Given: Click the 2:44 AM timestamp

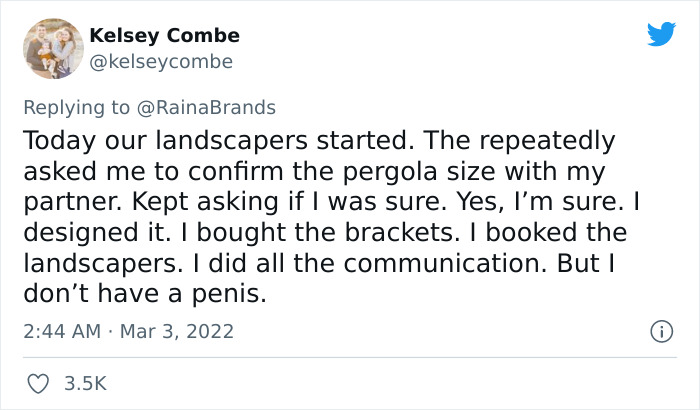Looking at the screenshot, I should point(58,331).
